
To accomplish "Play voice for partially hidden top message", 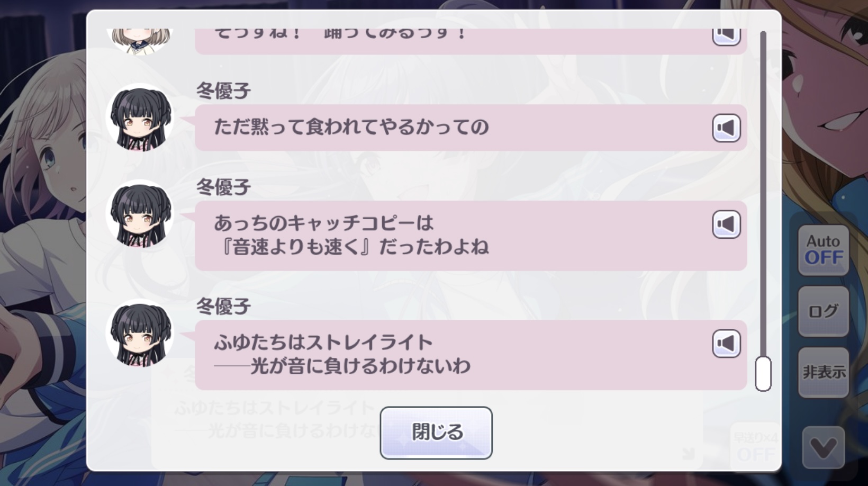I will pyautogui.click(x=726, y=36).
